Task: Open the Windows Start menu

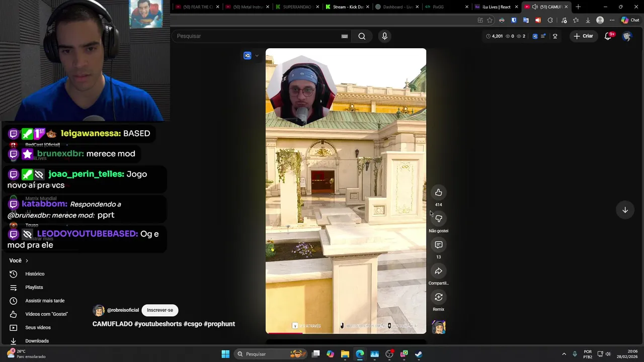Action: (225, 354)
